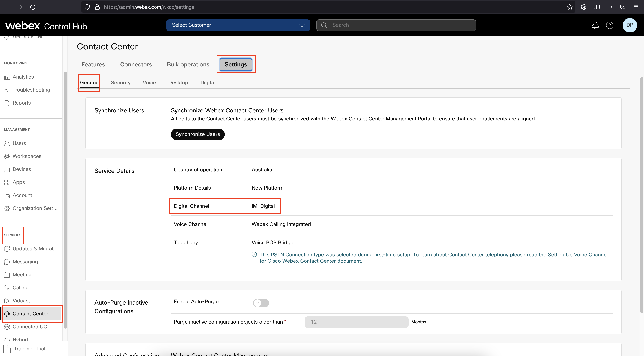Click the 'IMI Digital' channel value

coord(263,206)
